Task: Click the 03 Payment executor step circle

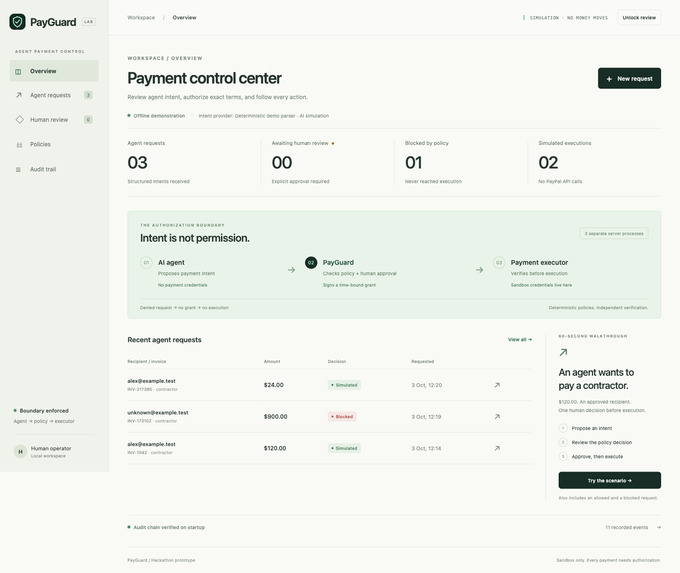Action: point(499,262)
